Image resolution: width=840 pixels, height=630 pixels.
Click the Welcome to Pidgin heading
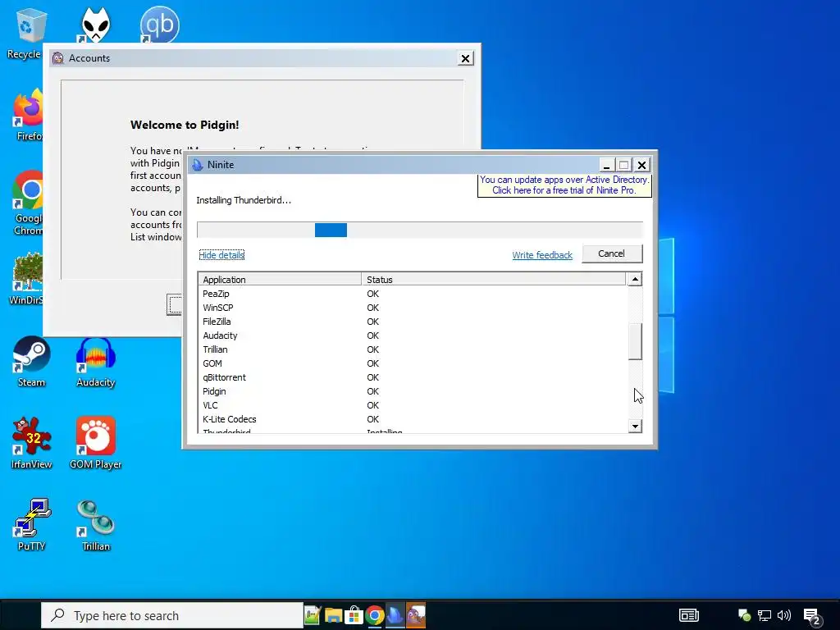point(185,125)
